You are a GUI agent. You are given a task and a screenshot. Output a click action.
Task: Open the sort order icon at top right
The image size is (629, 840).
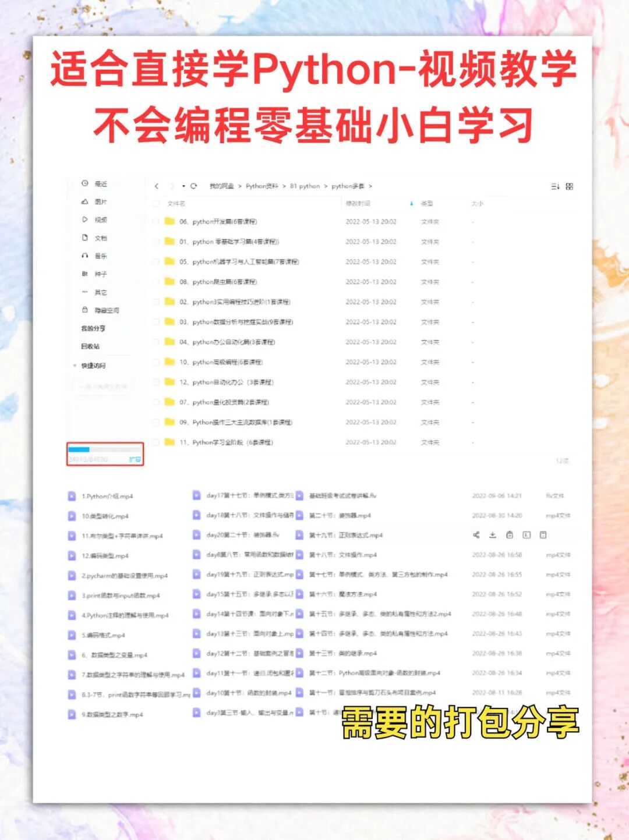point(555,186)
